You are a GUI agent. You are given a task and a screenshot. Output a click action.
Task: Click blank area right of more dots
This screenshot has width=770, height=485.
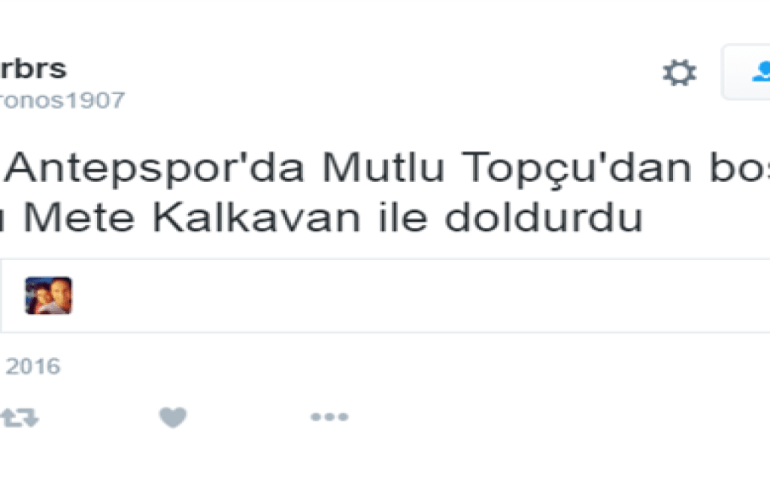coord(540,417)
